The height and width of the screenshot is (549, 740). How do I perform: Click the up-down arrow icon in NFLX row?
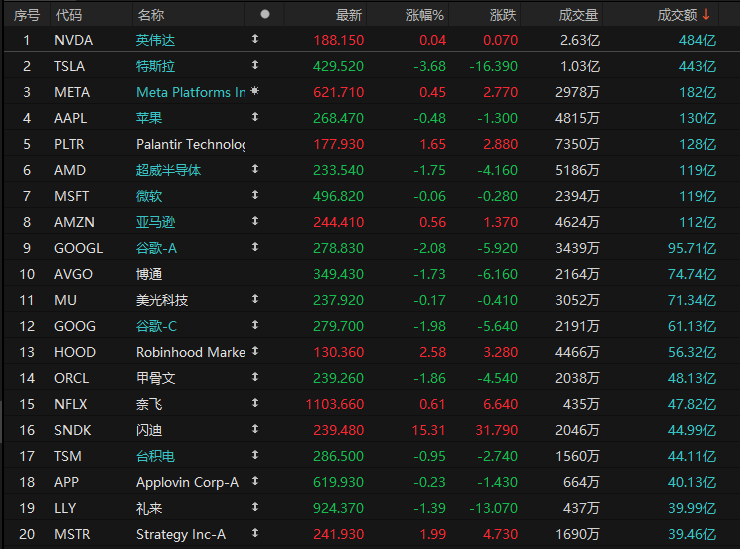click(x=255, y=403)
